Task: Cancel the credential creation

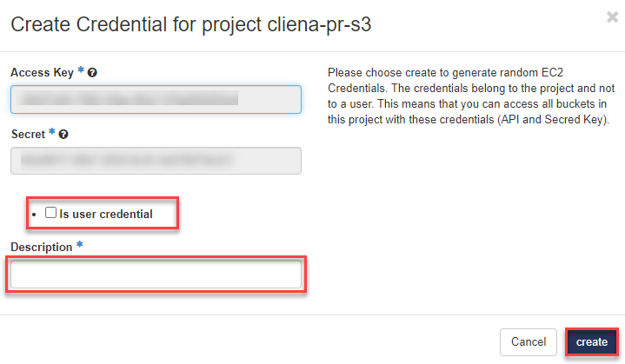Action: pos(529,342)
